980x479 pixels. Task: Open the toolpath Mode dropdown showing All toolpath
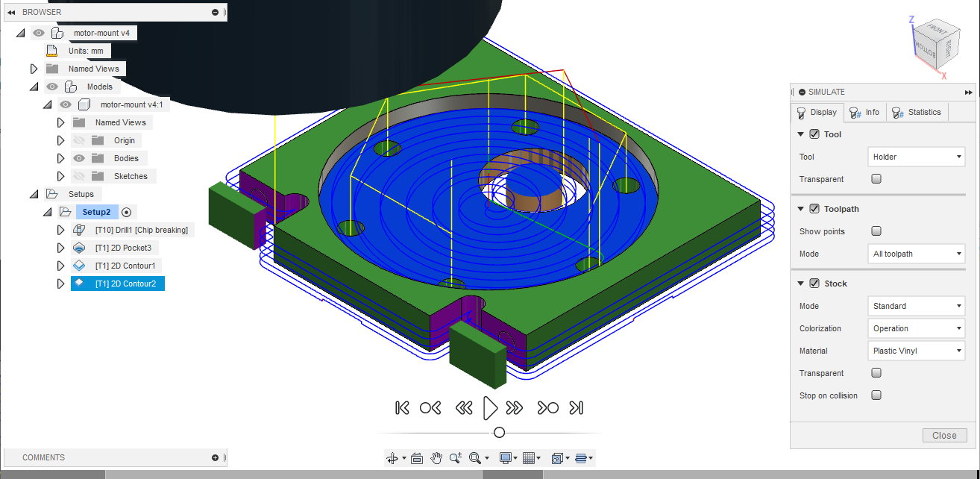pyautogui.click(x=916, y=254)
